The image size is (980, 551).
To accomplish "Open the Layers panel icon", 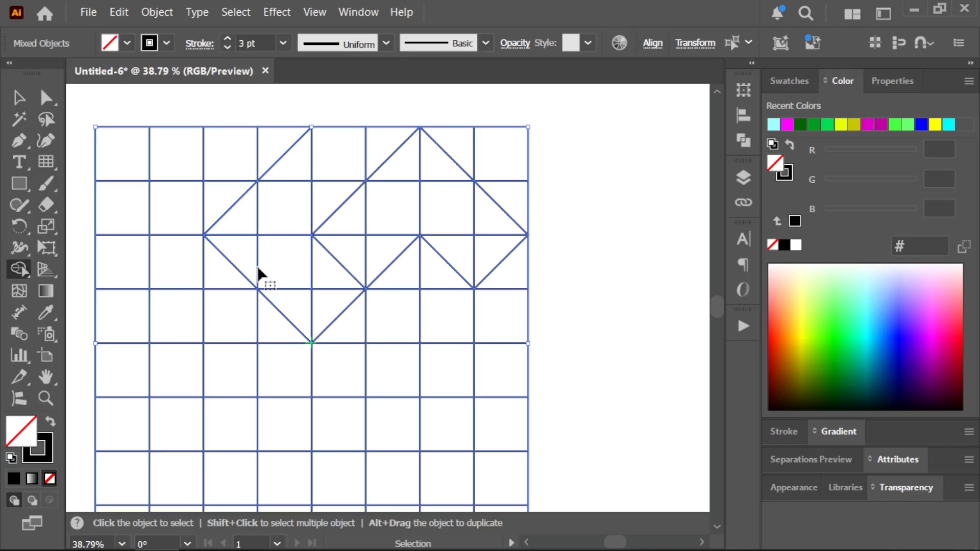I will click(x=743, y=178).
